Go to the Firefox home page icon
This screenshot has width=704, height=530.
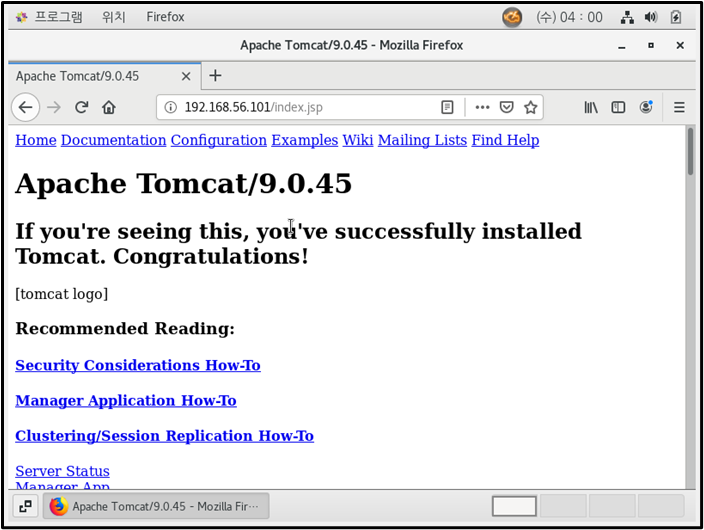click(x=109, y=107)
